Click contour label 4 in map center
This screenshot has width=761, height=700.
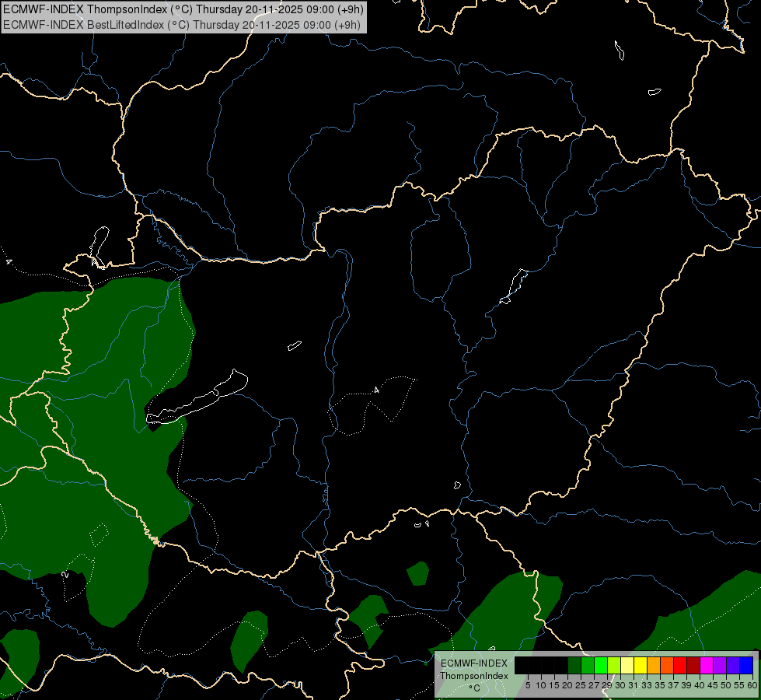click(x=376, y=390)
